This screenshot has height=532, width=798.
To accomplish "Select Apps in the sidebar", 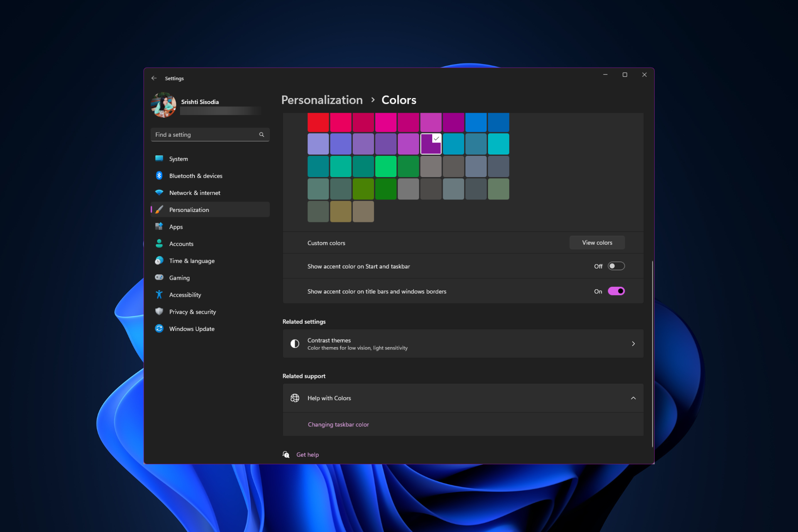I will pyautogui.click(x=176, y=227).
